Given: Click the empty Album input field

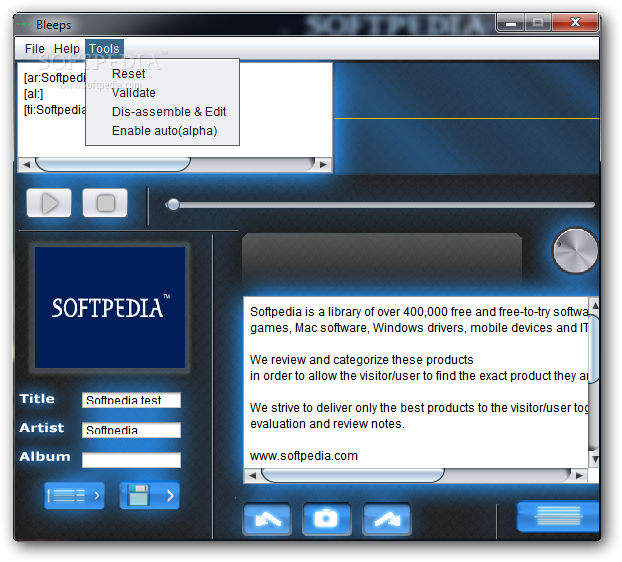Looking at the screenshot, I should click(x=131, y=460).
